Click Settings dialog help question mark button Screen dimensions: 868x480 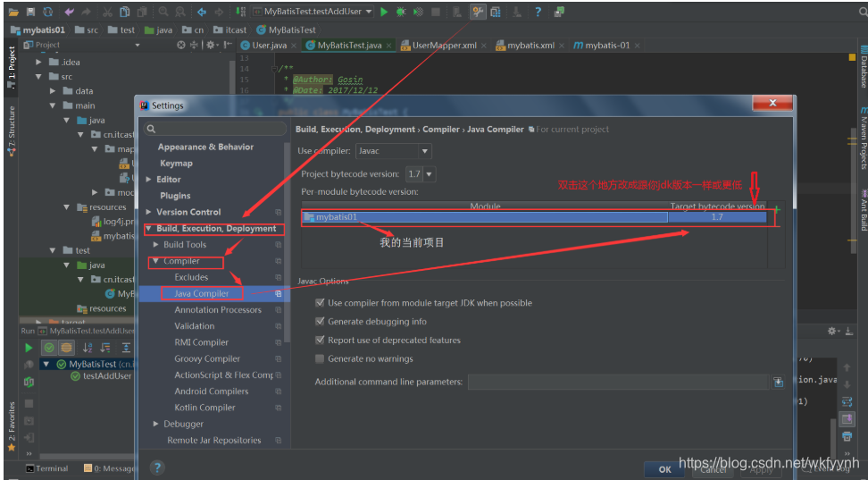(157, 467)
